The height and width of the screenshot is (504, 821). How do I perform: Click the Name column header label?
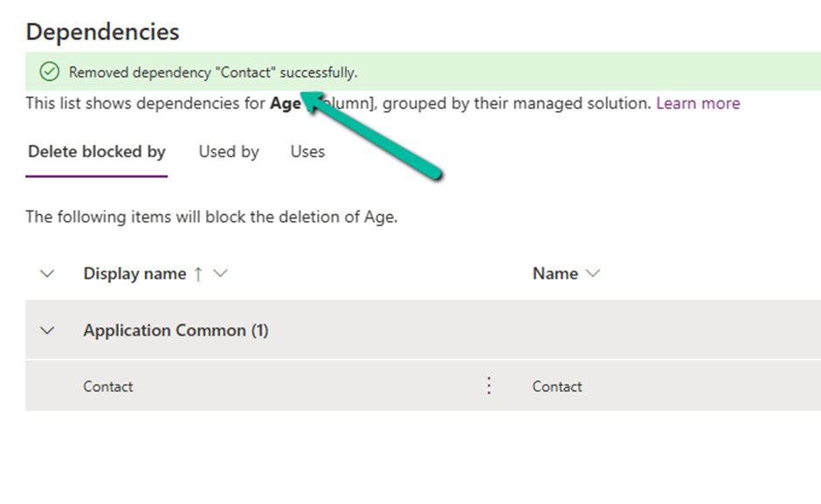tap(555, 273)
